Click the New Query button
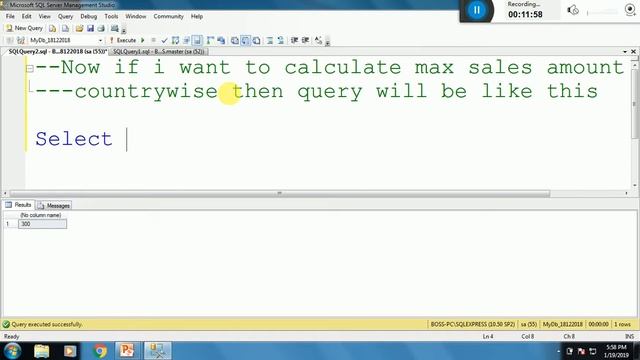The image size is (640, 360). point(24,28)
